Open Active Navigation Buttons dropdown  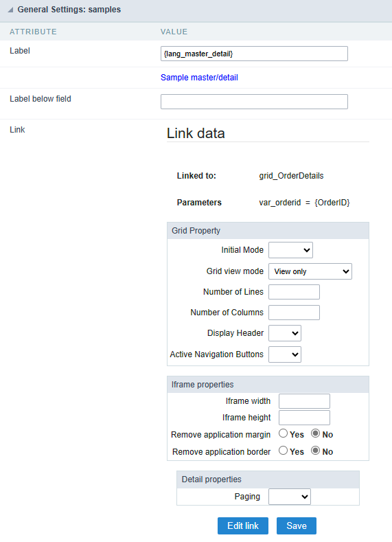pyautogui.click(x=285, y=354)
